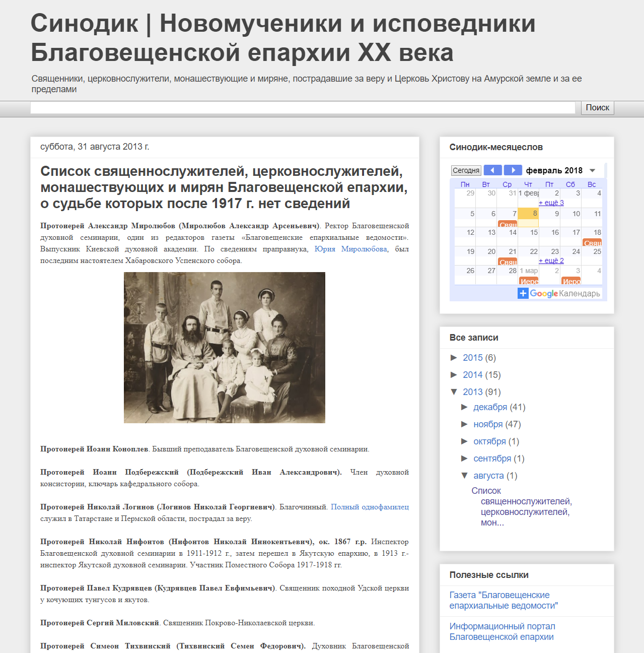Select highlighted day 8 in calendar
644x653 pixels.
(x=528, y=214)
